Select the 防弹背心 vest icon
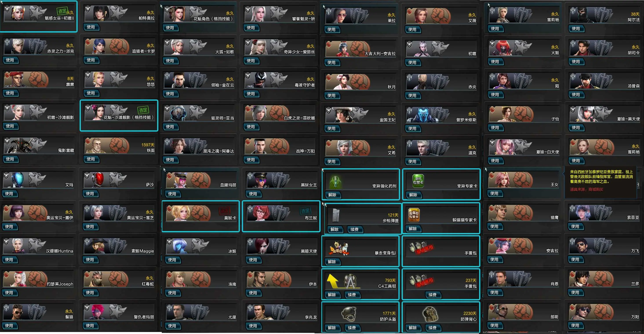This screenshot has width=644, height=334. click(430, 314)
